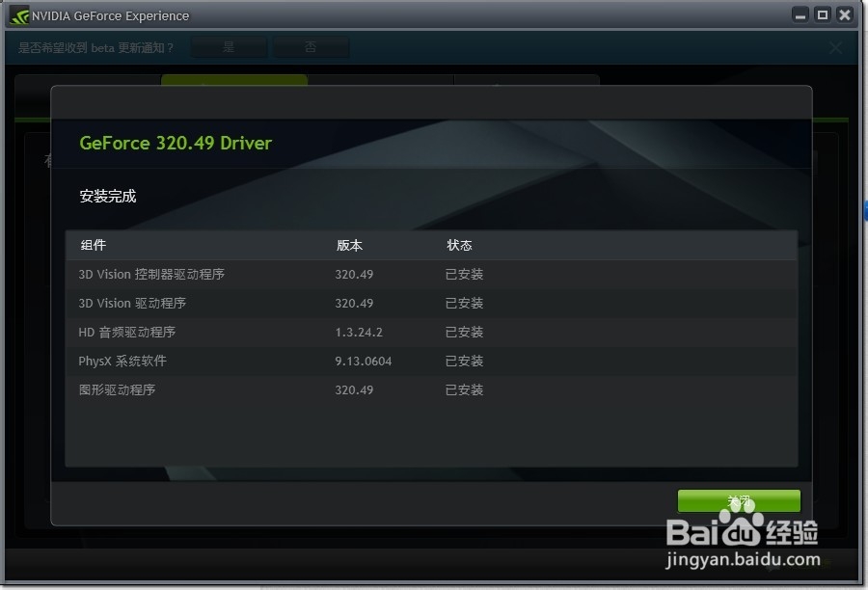Maximize the GeForce Experience window
The image size is (868, 590).
[823, 15]
